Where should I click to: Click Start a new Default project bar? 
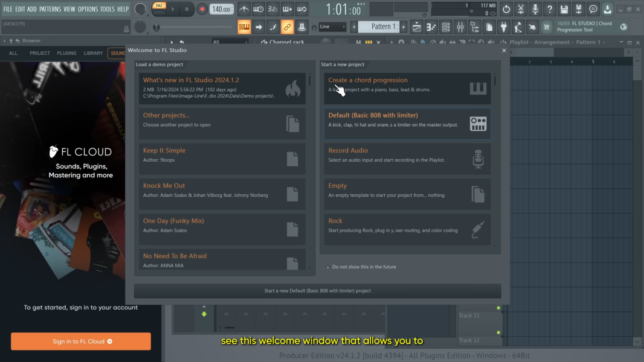pyautogui.click(x=318, y=291)
